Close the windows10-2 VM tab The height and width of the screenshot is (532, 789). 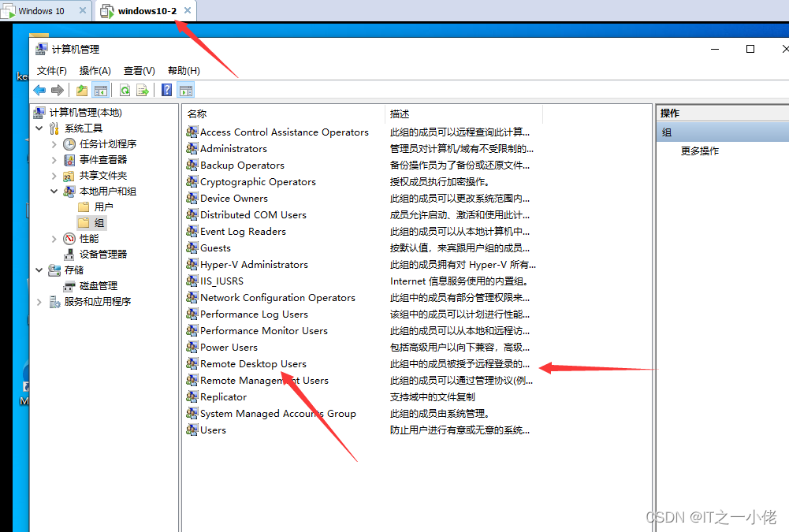[187, 10]
